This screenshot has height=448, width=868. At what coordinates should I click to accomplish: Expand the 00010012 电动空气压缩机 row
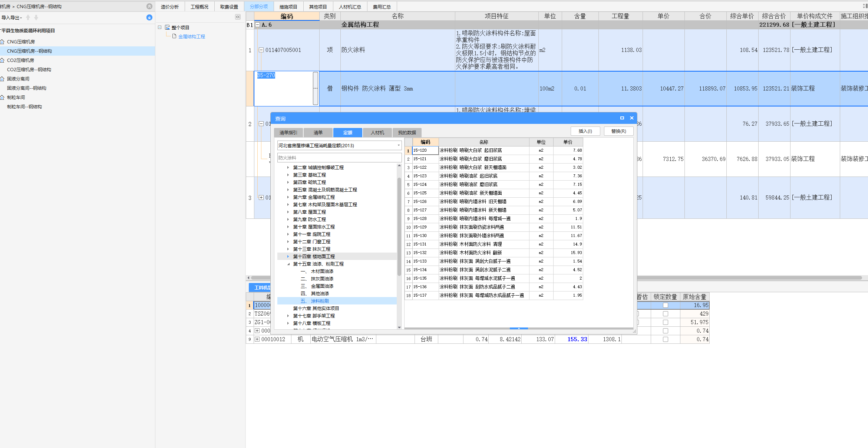pyautogui.click(x=257, y=339)
